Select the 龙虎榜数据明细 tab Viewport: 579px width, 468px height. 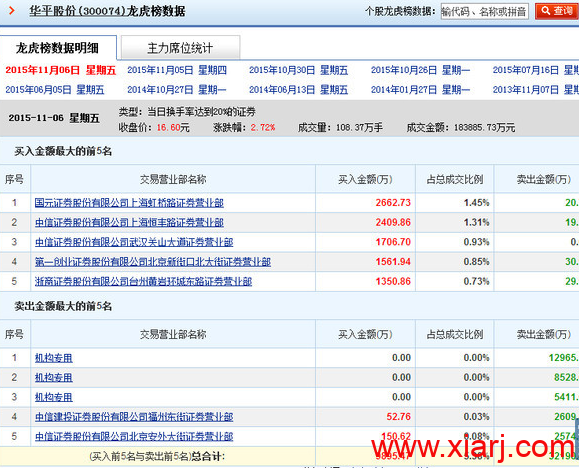[58, 48]
